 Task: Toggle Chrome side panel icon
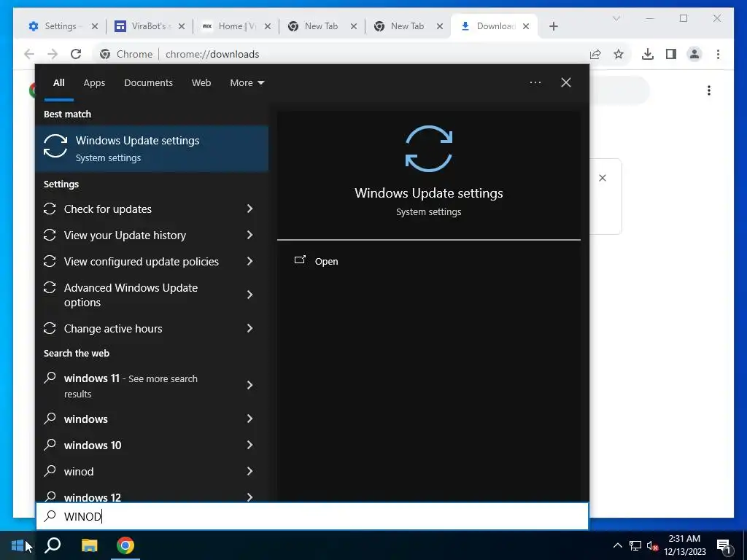tap(671, 54)
